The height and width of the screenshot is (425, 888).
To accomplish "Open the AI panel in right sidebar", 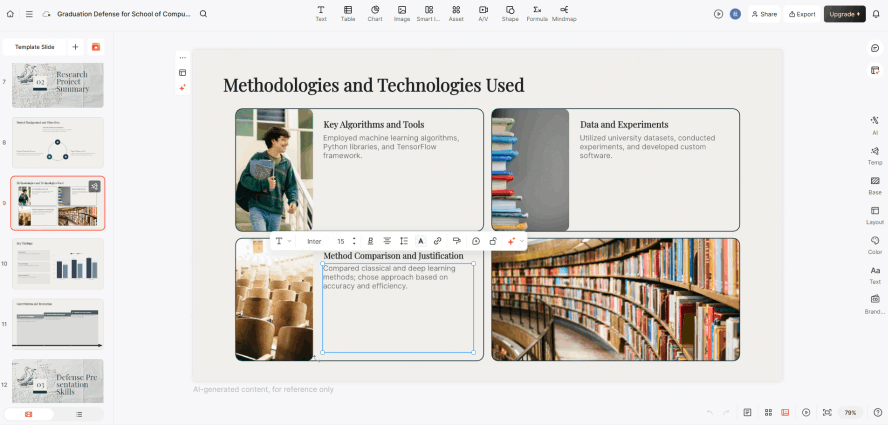I will point(875,123).
